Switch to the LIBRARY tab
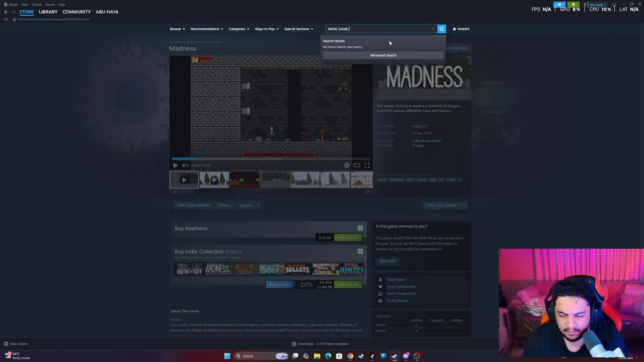 [x=48, y=12]
